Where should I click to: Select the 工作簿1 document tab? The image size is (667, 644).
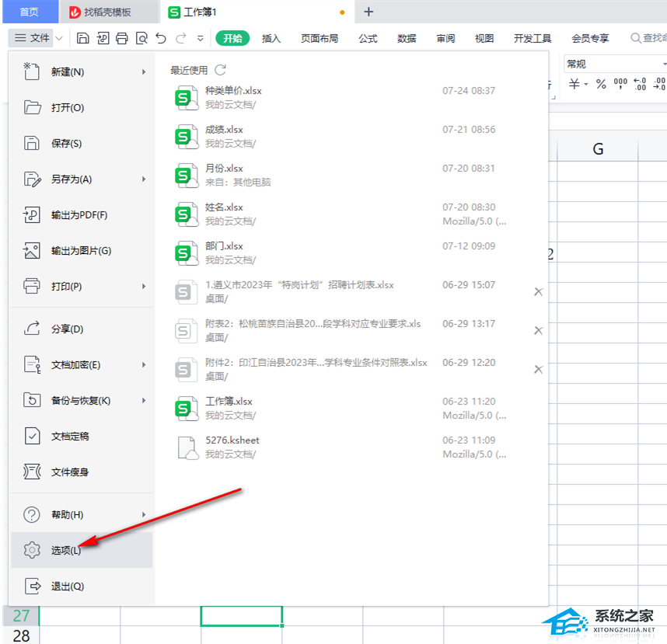point(257,12)
